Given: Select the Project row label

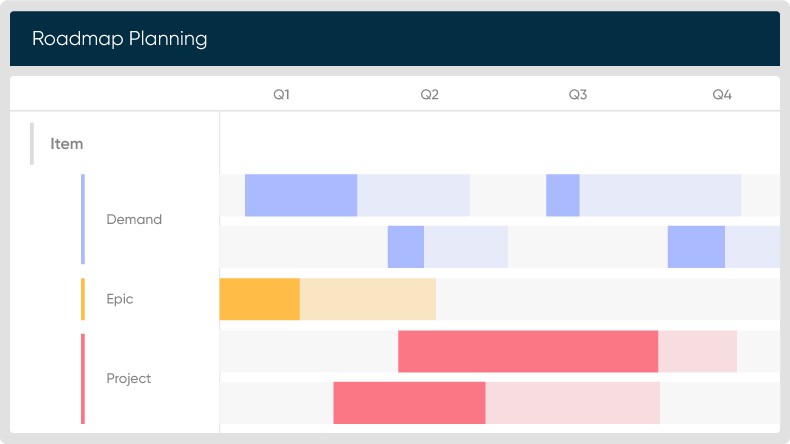Looking at the screenshot, I should [x=129, y=378].
